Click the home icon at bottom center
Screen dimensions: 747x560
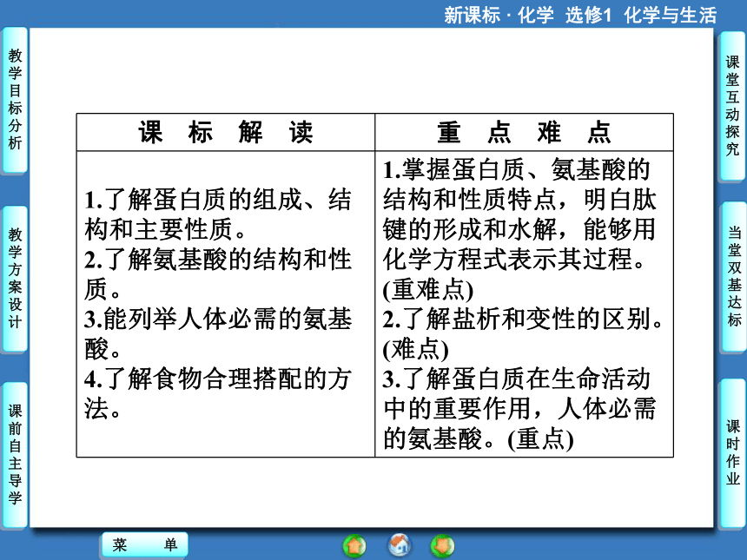400,546
